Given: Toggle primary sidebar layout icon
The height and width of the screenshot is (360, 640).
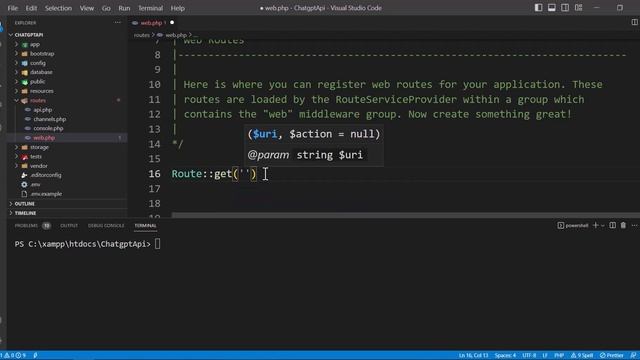Looking at the screenshot, I should click(538, 8).
